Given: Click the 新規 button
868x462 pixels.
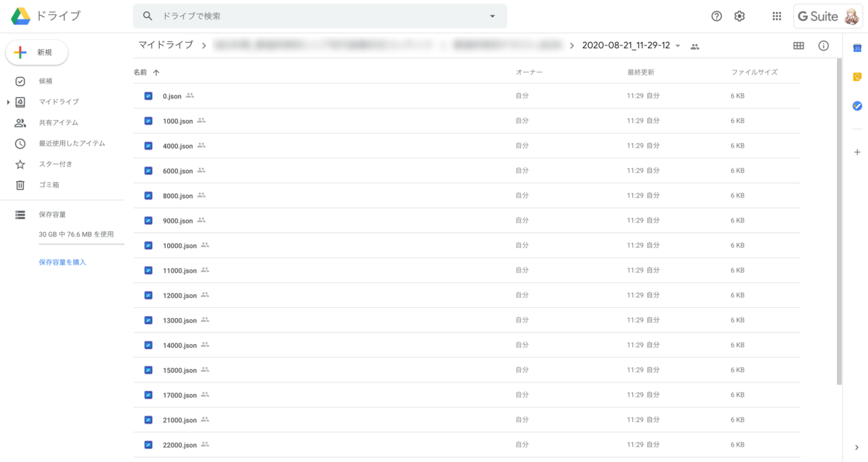Looking at the screenshot, I should 37,52.
